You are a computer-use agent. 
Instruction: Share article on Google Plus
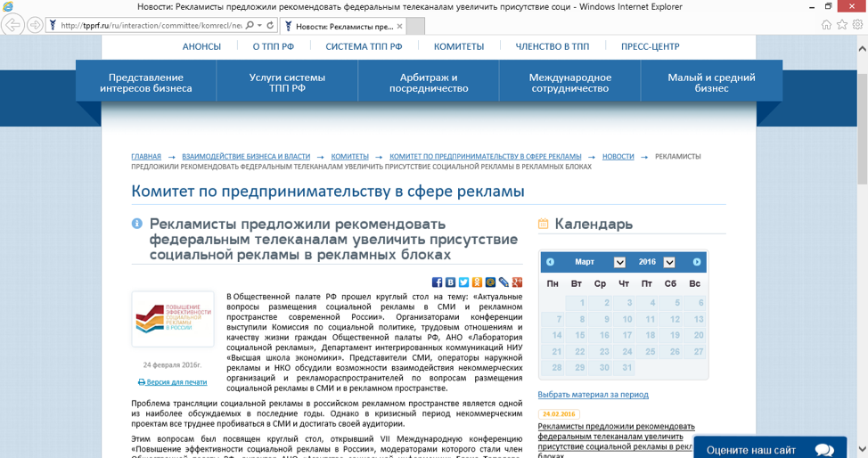point(517,282)
